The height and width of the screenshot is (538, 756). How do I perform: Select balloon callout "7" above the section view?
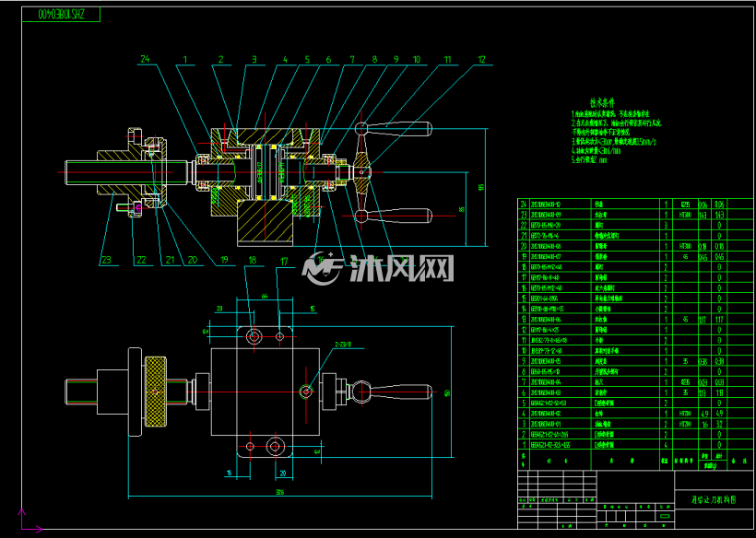coord(352,60)
